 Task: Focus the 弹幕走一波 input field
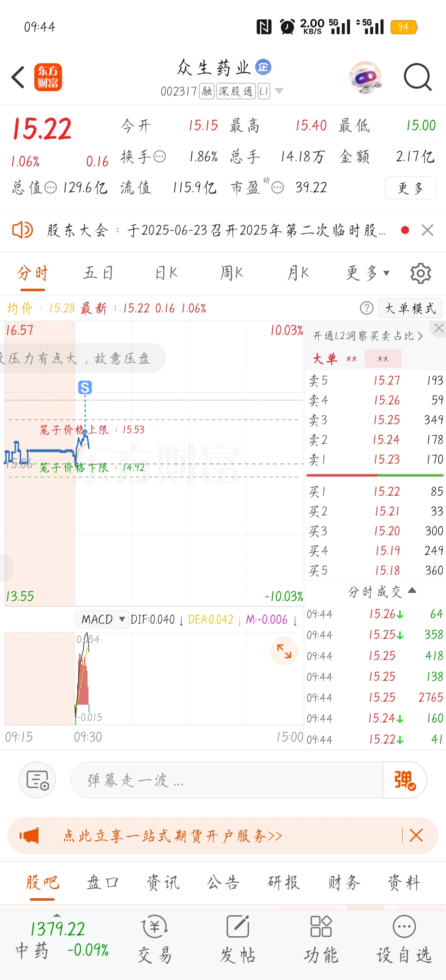[x=227, y=780]
